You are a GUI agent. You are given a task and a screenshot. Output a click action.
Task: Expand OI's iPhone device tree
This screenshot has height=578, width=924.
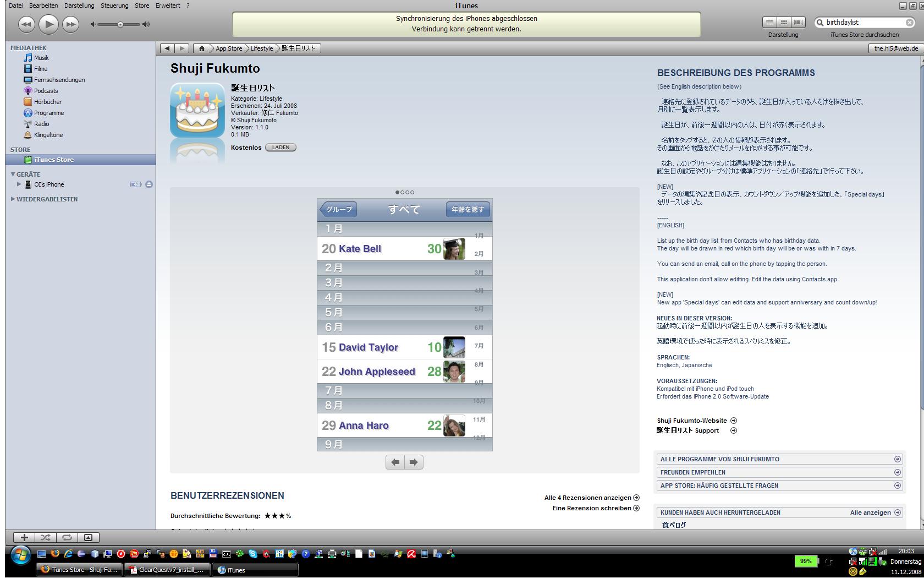19,184
